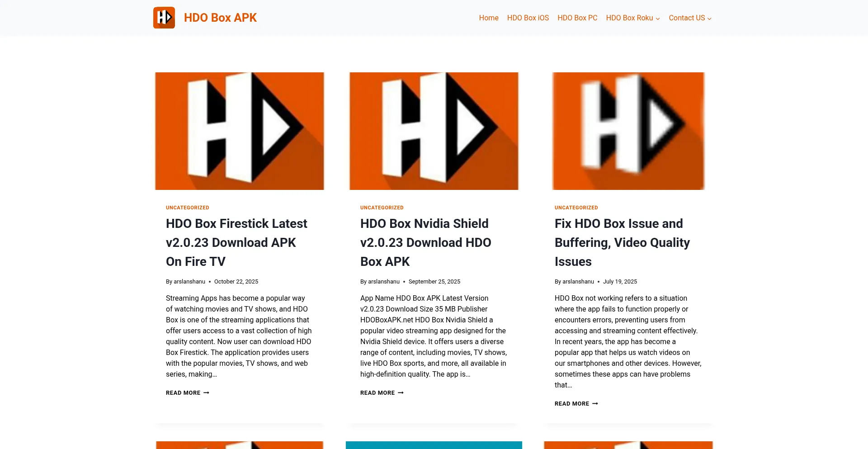Image resolution: width=868 pixels, height=449 pixels.
Task: Open the Fix HDO Box Issue thumbnail
Action: coord(628,131)
